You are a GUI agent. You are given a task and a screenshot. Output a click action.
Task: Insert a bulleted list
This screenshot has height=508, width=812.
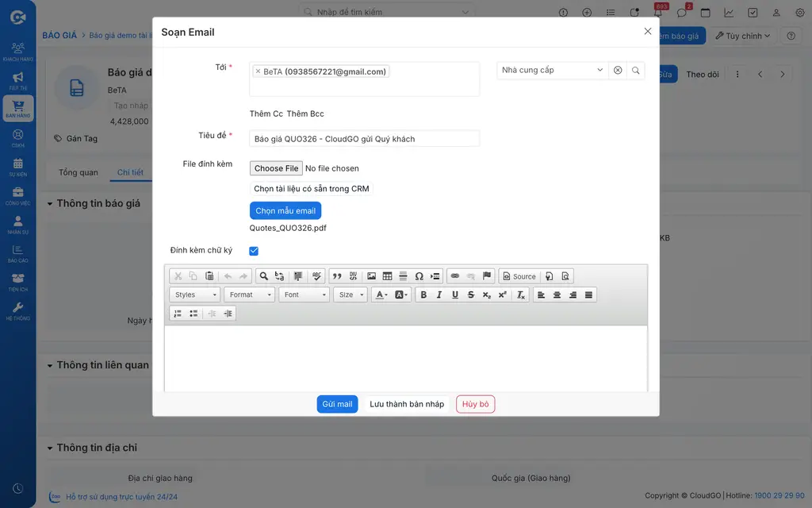click(x=193, y=314)
